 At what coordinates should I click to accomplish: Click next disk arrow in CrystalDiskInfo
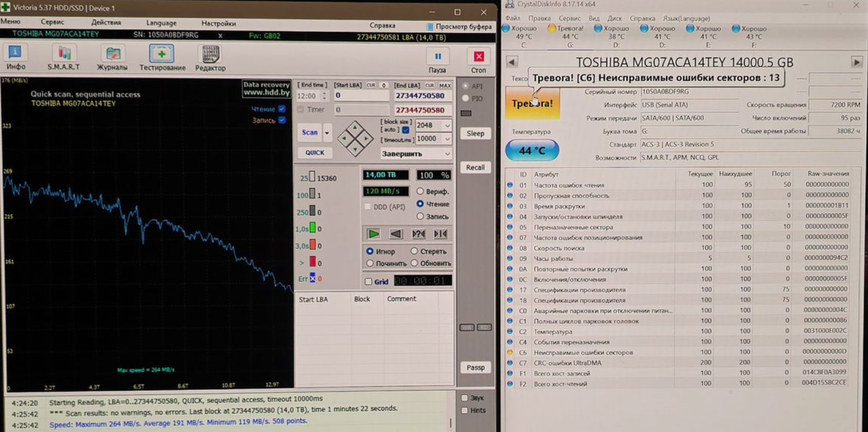[857, 62]
